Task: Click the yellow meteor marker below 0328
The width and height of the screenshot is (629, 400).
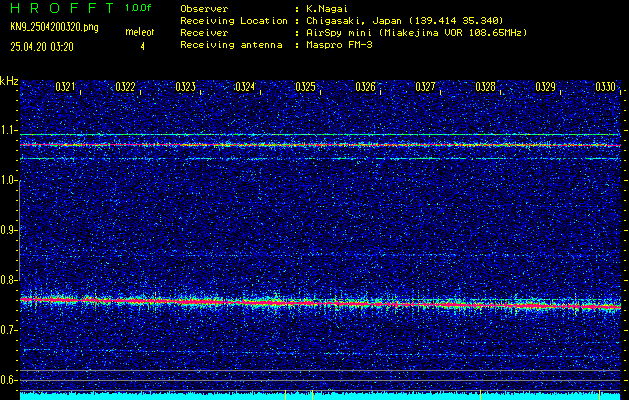Action: tap(480, 395)
